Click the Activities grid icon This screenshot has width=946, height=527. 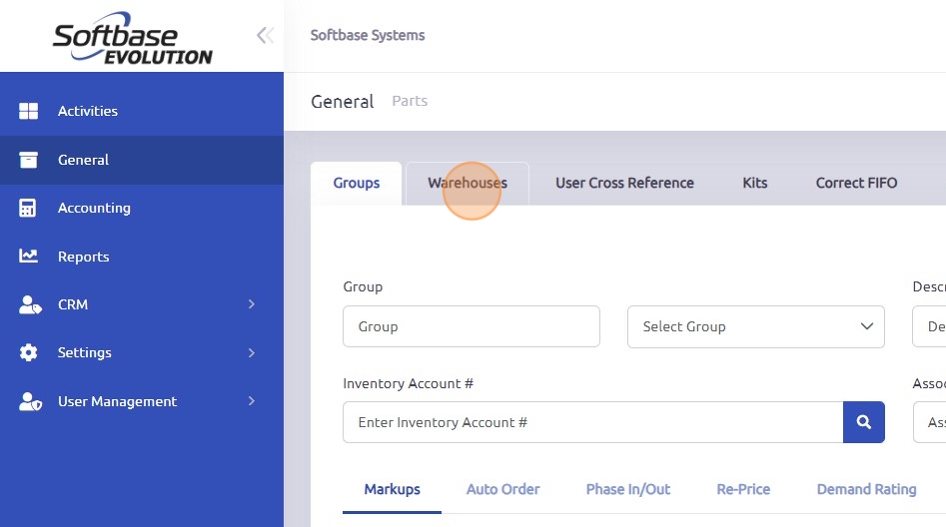(x=28, y=111)
